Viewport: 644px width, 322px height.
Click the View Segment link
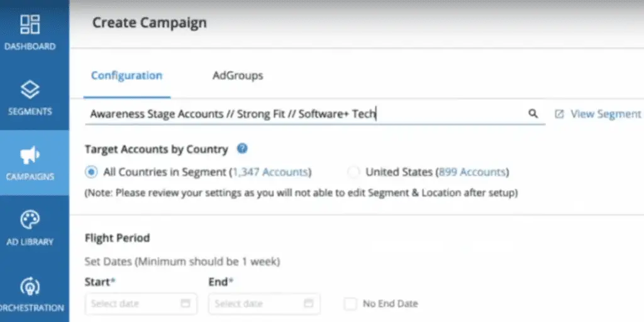point(605,114)
